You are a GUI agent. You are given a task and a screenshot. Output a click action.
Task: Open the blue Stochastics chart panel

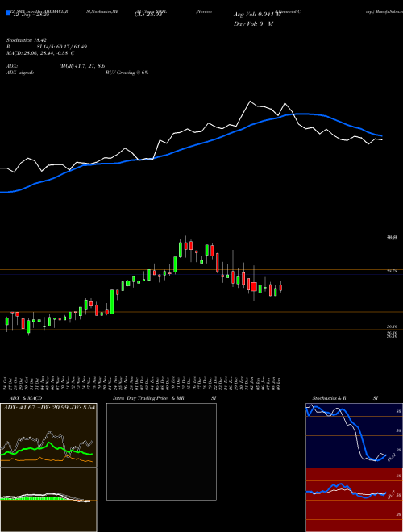(x=354, y=435)
